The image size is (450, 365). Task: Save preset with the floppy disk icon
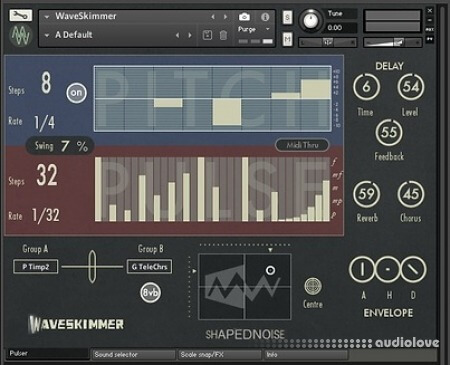pyautogui.click(x=207, y=35)
